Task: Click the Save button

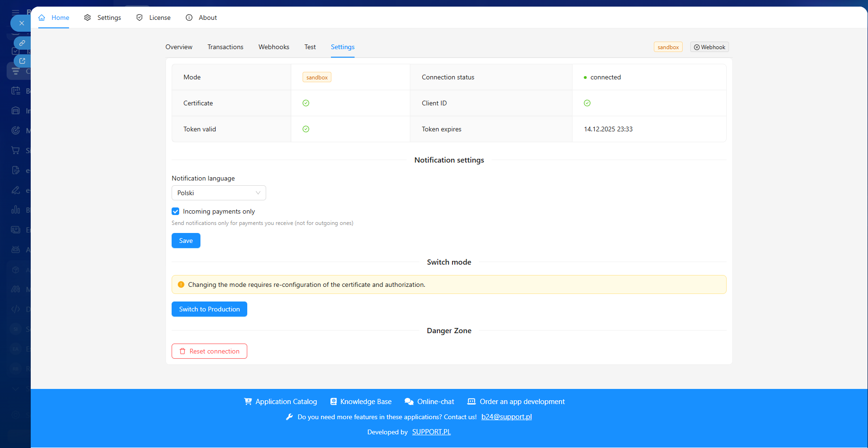Action: click(x=186, y=241)
